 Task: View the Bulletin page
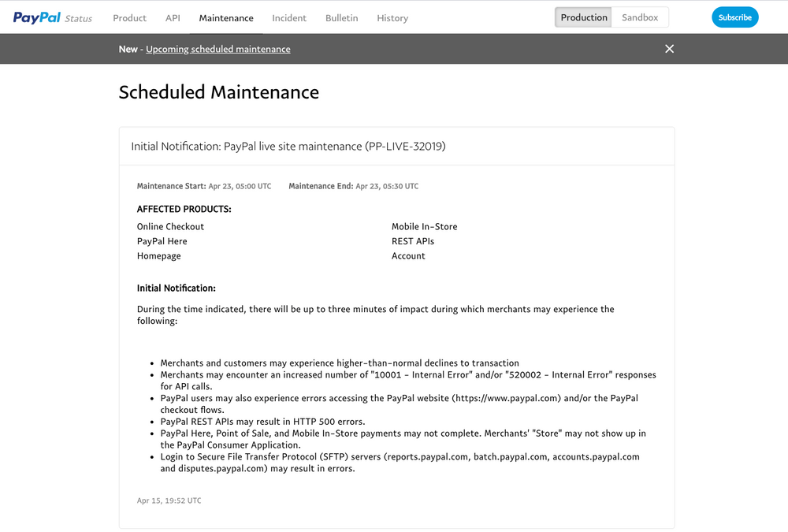(x=341, y=17)
